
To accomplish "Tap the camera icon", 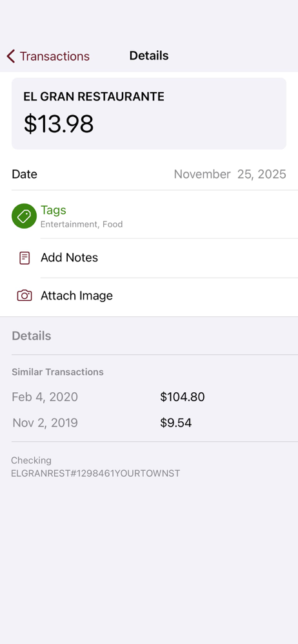I will coord(25,296).
